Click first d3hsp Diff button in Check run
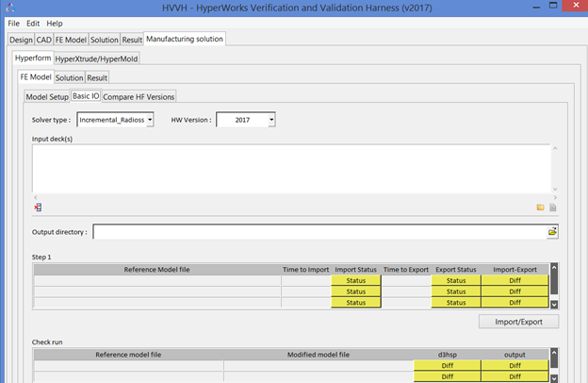Viewport: 588px width, 383px height. 449,365
